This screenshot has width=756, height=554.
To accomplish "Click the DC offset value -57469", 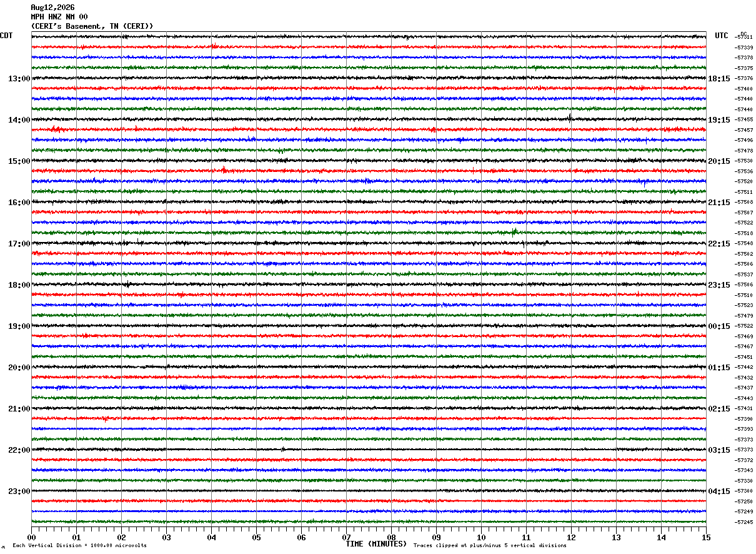I will tap(744, 336).
